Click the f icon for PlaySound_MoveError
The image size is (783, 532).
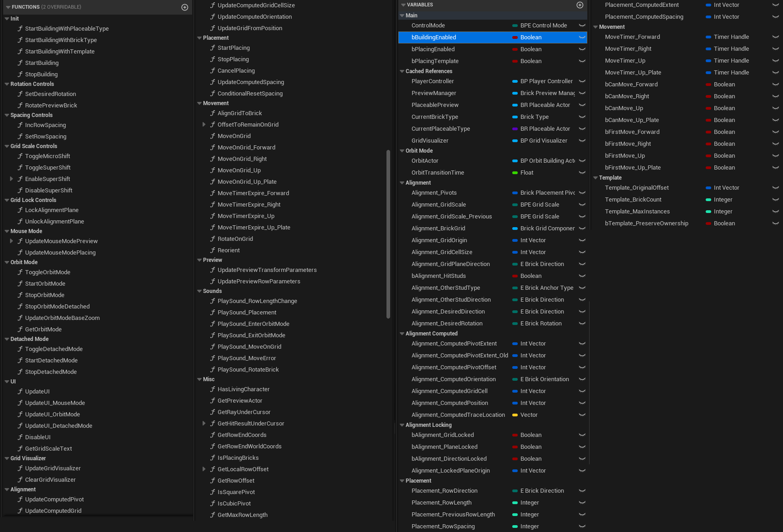click(x=213, y=358)
